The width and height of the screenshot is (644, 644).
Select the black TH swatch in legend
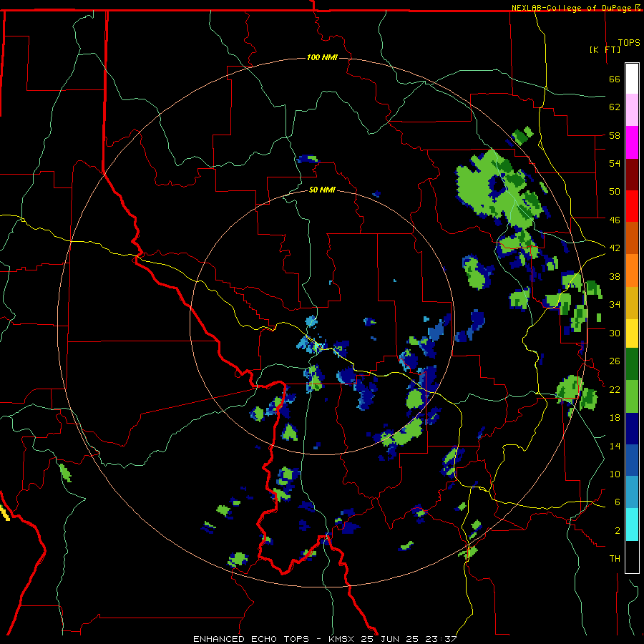click(x=632, y=557)
